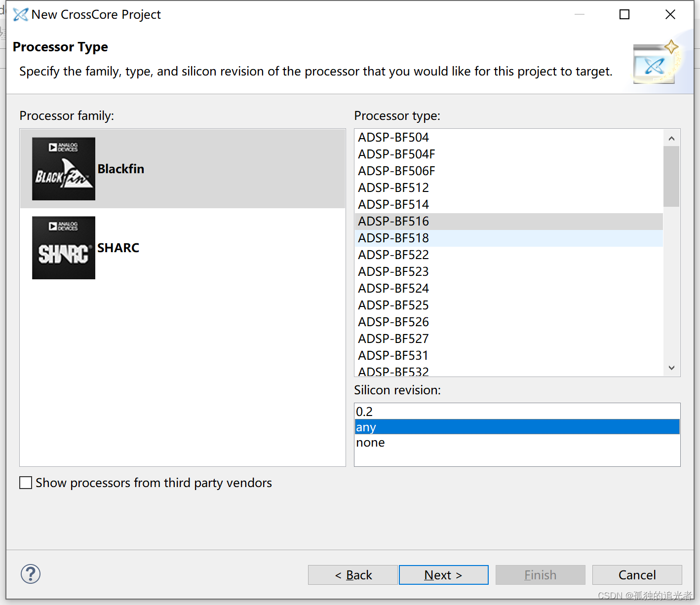The width and height of the screenshot is (700, 605).
Task: Enable Show processors from third party vendors
Action: pyautogui.click(x=26, y=483)
